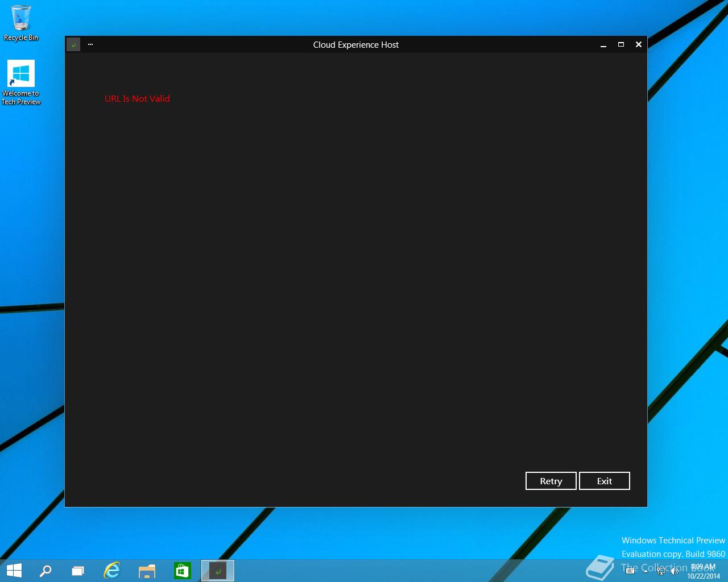Open the app icon menu in title bar
Viewport: 728px width, 582px height.
pyautogui.click(x=73, y=44)
